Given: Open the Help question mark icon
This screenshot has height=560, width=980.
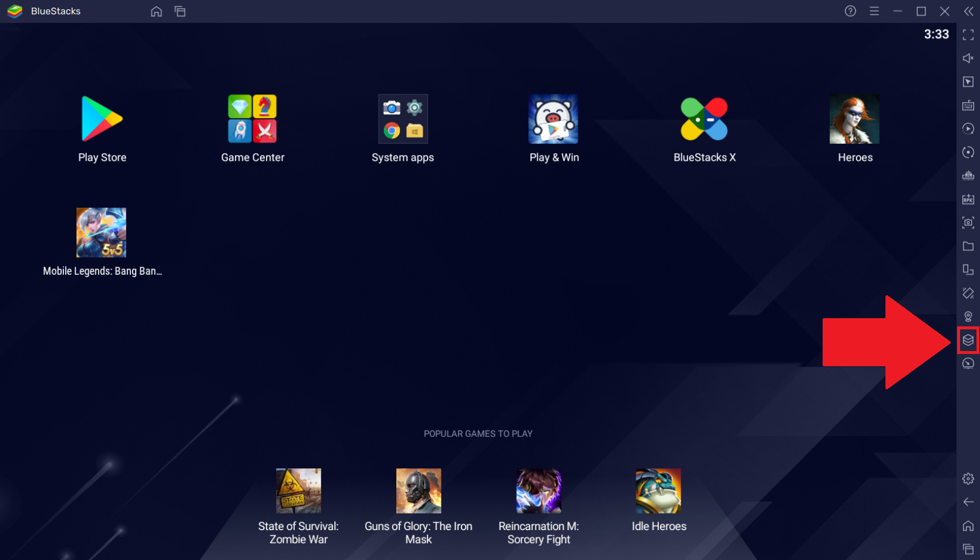Looking at the screenshot, I should pyautogui.click(x=850, y=11).
